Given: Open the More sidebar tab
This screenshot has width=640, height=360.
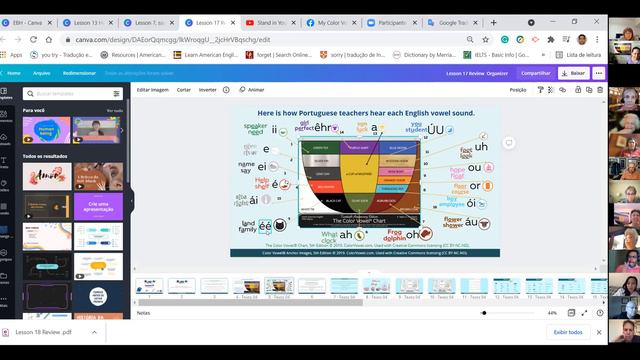Looking at the screenshot, I should coord(5,301).
